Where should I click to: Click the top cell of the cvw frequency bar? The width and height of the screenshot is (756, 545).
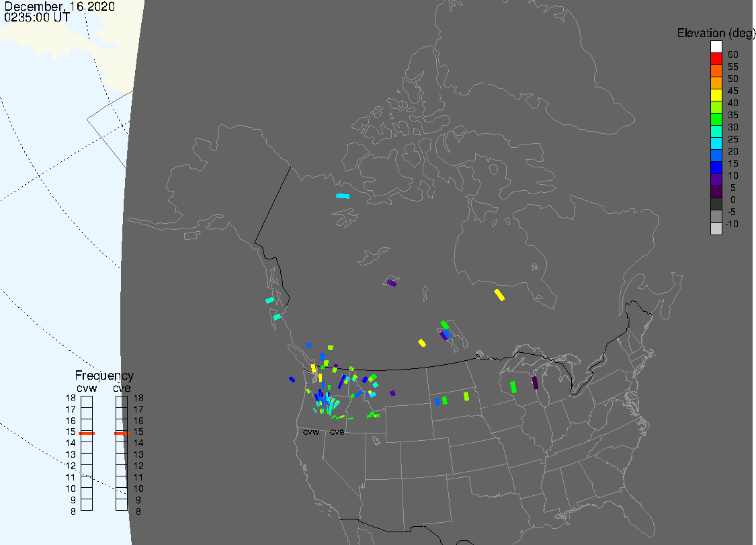coord(87,402)
